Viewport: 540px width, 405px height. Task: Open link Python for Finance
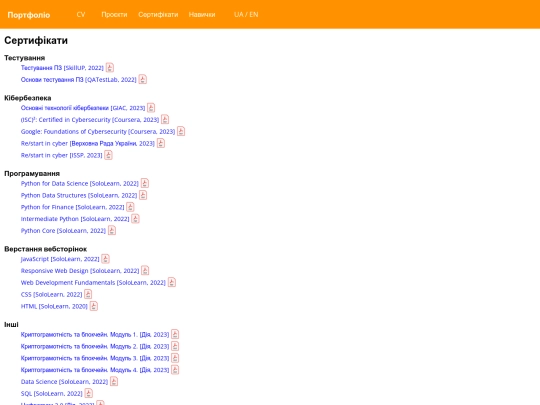click(x=72, y=207)
